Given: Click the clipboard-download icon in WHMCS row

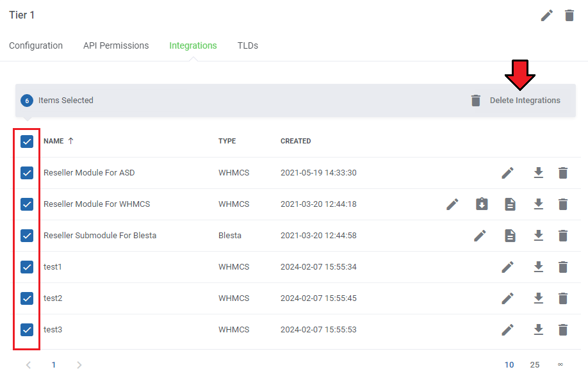Looking at the screenshot, I should [x=482, y=204].
